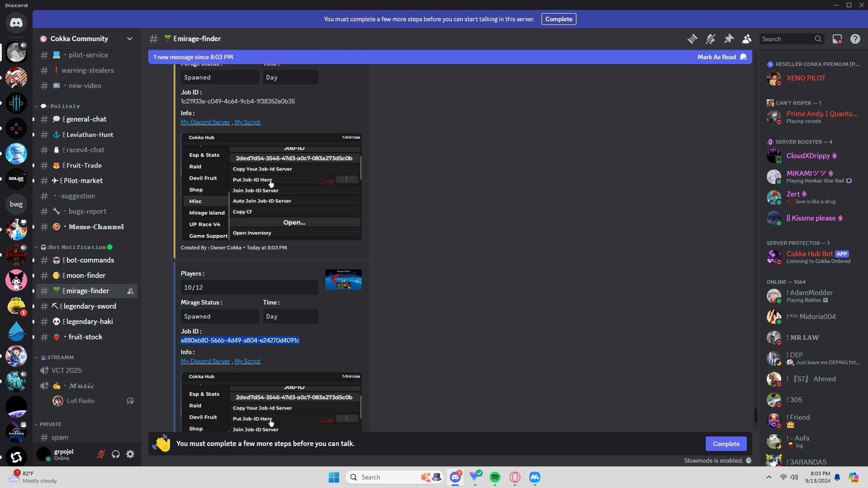Toggle channel notification settings bell

(710, 39)
